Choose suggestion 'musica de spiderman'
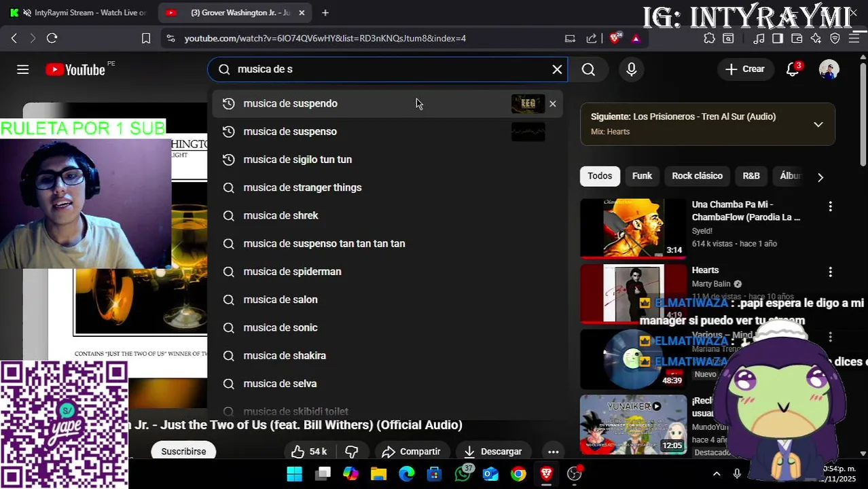This screenshot has width=868, height=489. coord(387,272)
